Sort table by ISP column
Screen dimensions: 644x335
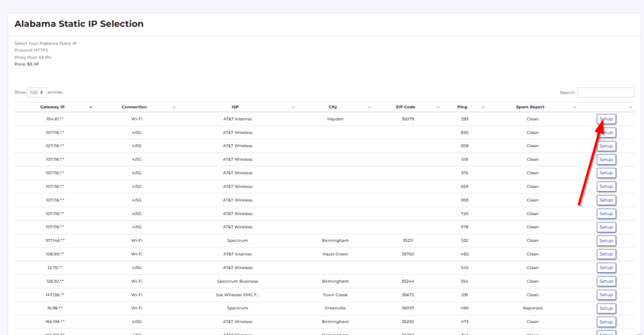point(235,107)
